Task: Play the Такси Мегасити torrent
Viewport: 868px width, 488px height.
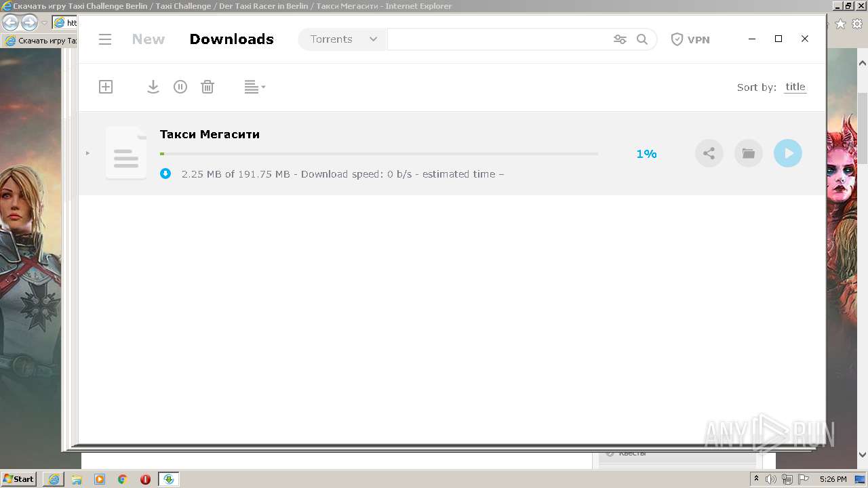Action: 788,153
